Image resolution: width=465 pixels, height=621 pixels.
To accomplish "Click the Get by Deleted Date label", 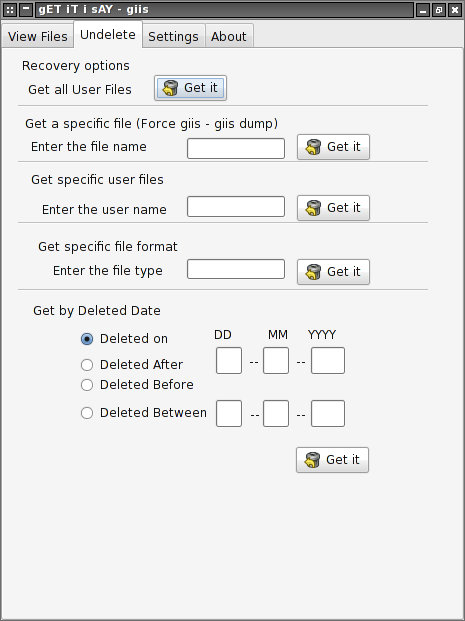I will click(x=97, y=310).
